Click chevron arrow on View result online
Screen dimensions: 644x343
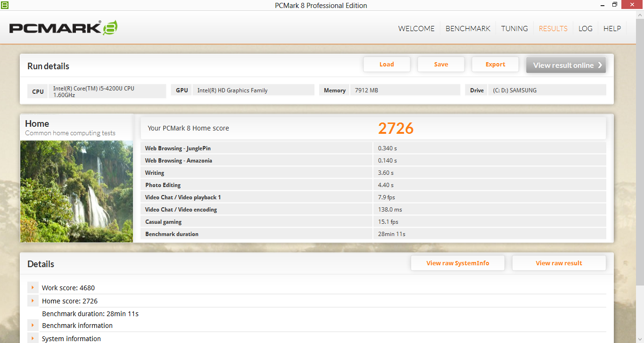click(x=600, y=65)
